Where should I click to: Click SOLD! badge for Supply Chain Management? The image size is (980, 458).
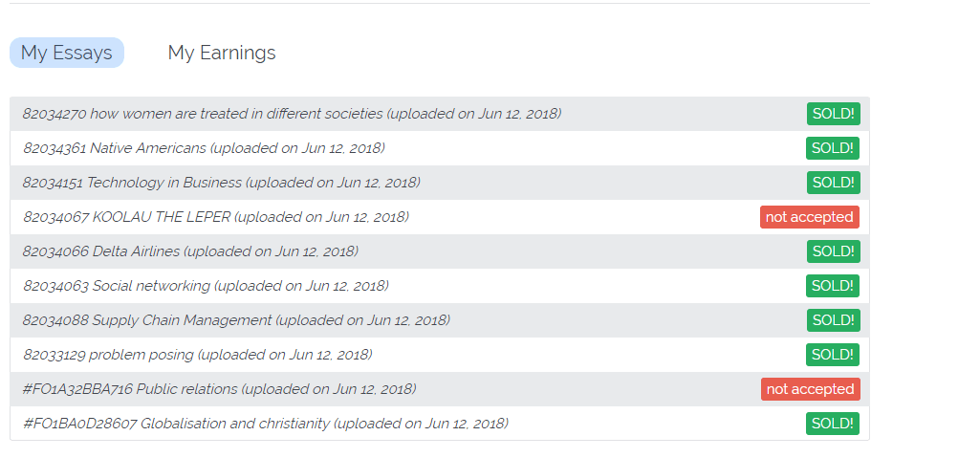(x=833, y=320)
